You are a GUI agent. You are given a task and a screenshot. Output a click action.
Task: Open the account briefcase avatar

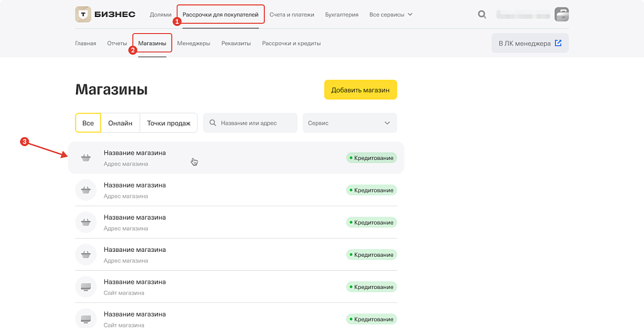561,14
